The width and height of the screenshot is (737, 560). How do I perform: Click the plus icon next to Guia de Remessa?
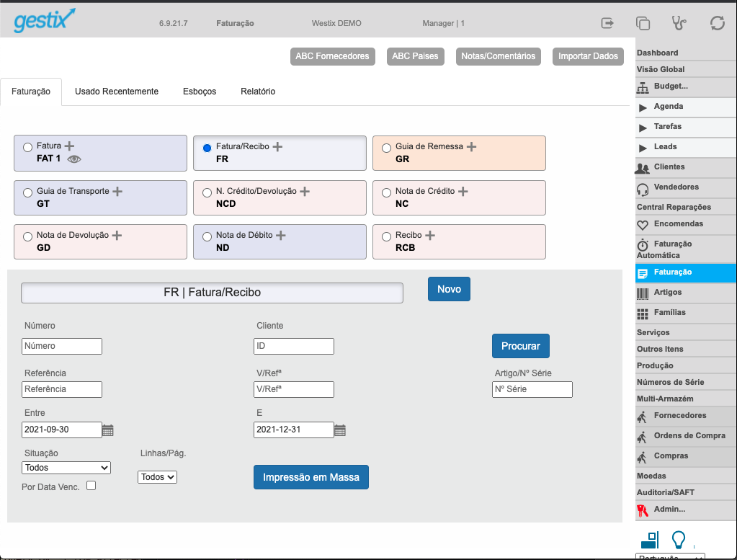(x=471, y=147)
